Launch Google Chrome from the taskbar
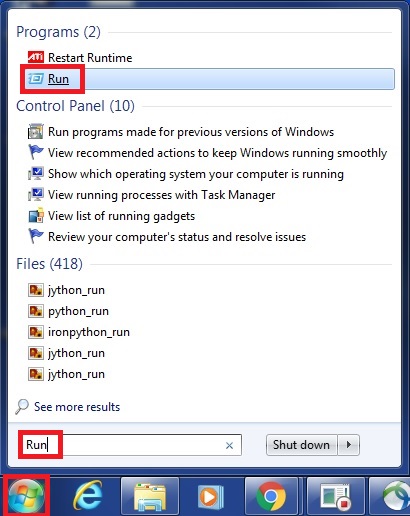Viewport: 410px width, 516px height. pyautogui.click(x=271, y=497)
